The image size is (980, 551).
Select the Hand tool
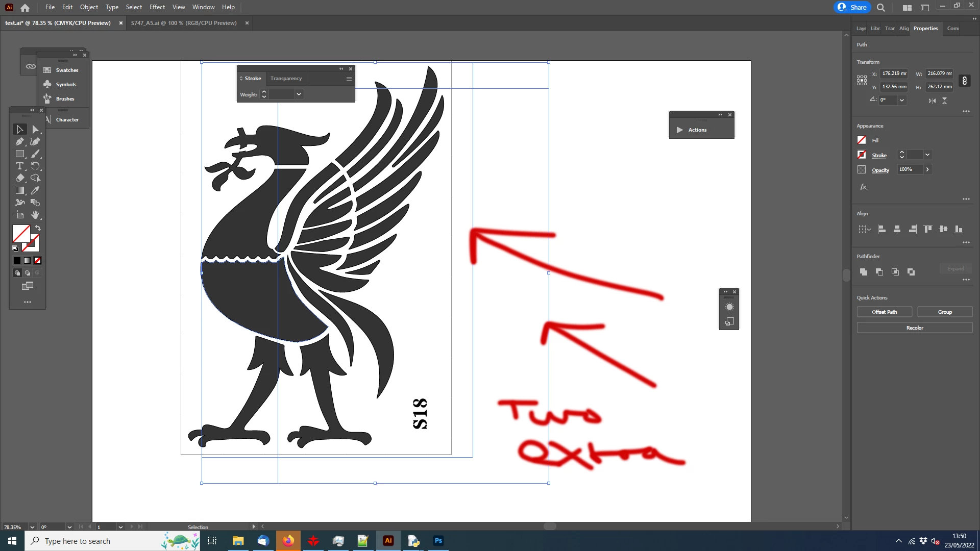35,215
